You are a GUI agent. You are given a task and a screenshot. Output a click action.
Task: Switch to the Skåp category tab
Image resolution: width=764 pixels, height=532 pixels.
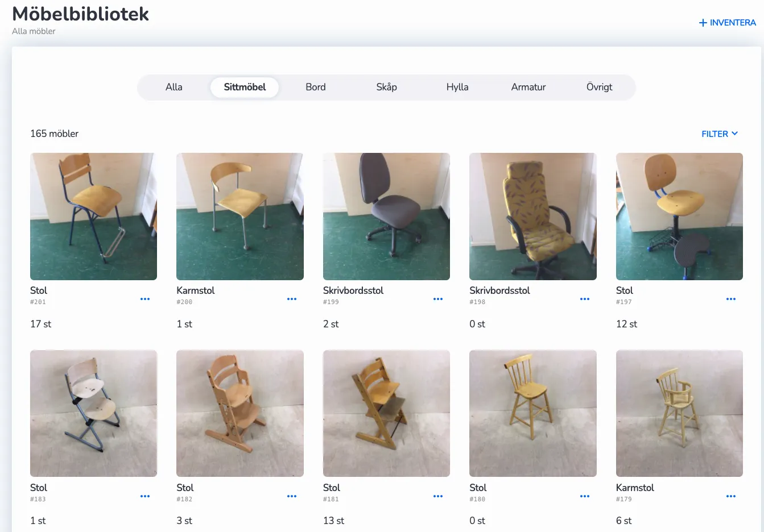pyautogui.click(x=387, y=87)
